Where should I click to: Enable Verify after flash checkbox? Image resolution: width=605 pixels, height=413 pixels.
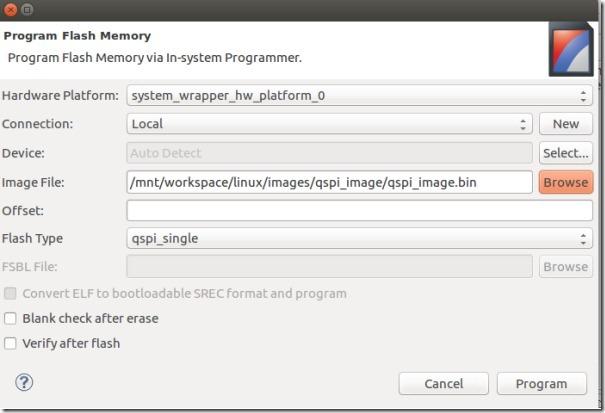pos(10,343)
